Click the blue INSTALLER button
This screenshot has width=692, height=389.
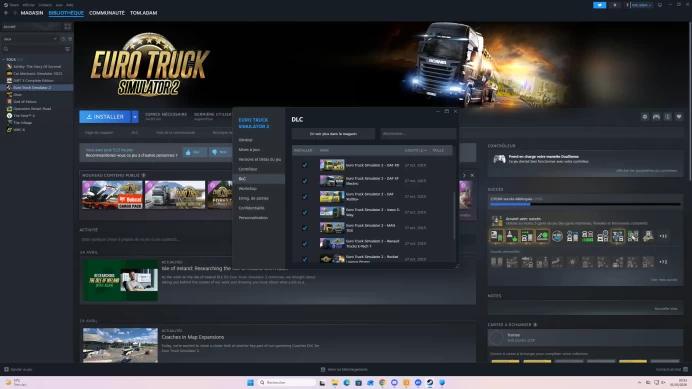[105, 117]
